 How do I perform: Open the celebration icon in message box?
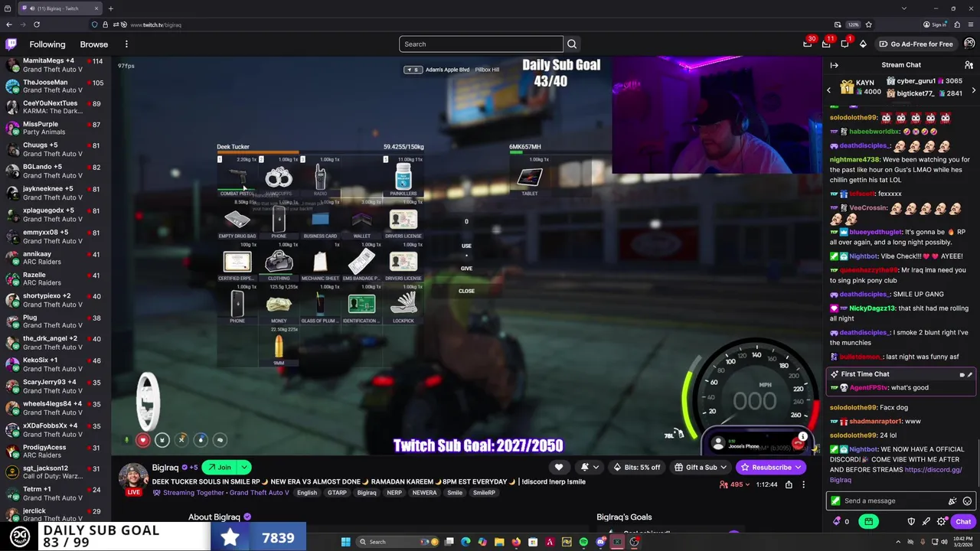tap(952, 501)
